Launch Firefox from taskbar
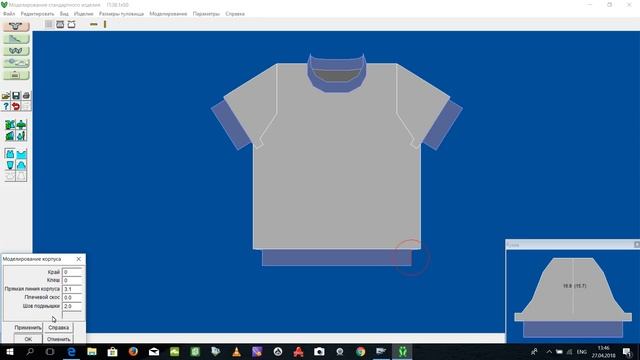This screenshot has width=640, height=360. [133, 351]
